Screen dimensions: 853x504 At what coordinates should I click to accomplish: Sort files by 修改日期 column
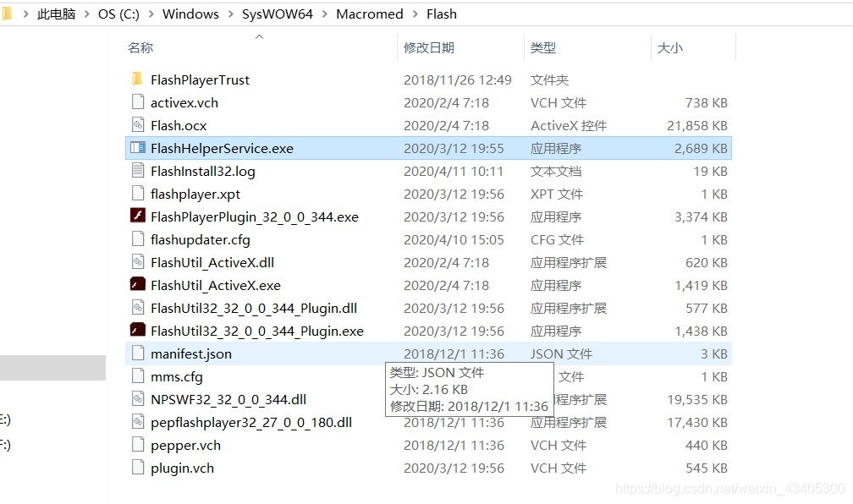[x=428, y=48]
